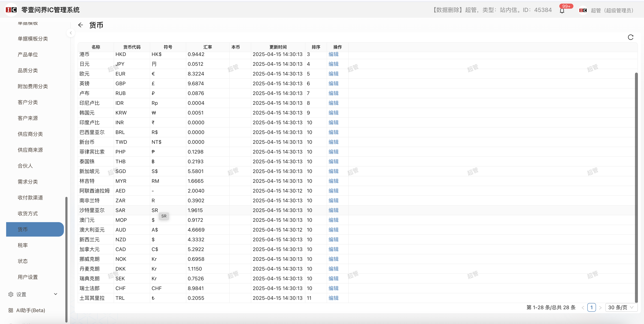
Task: Expand the 设置 menu chevron
Action: (x=55, y=294)
